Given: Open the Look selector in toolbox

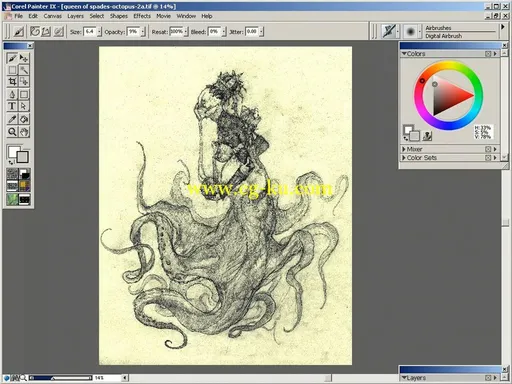Looking at the screenshot, I should 12,199.
